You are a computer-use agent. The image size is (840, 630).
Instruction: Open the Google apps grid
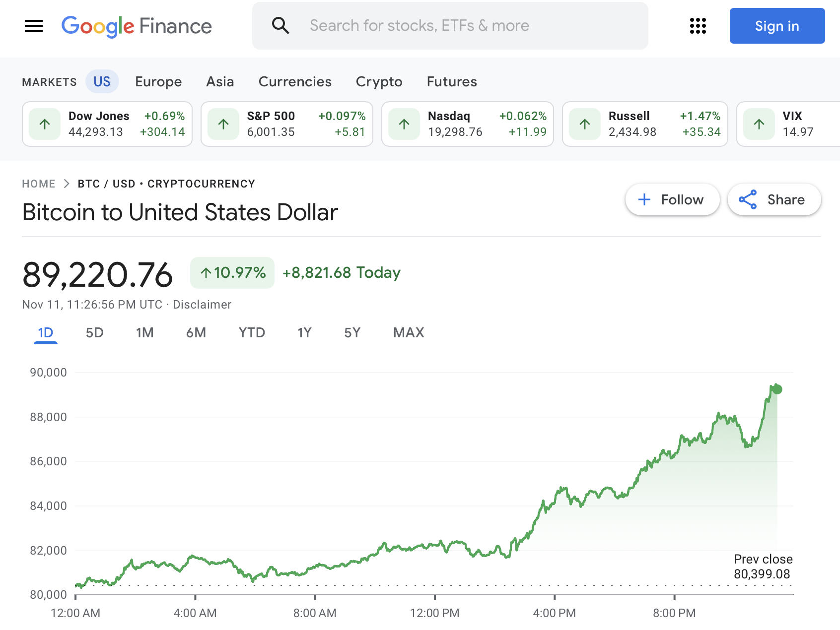point(698,26)
